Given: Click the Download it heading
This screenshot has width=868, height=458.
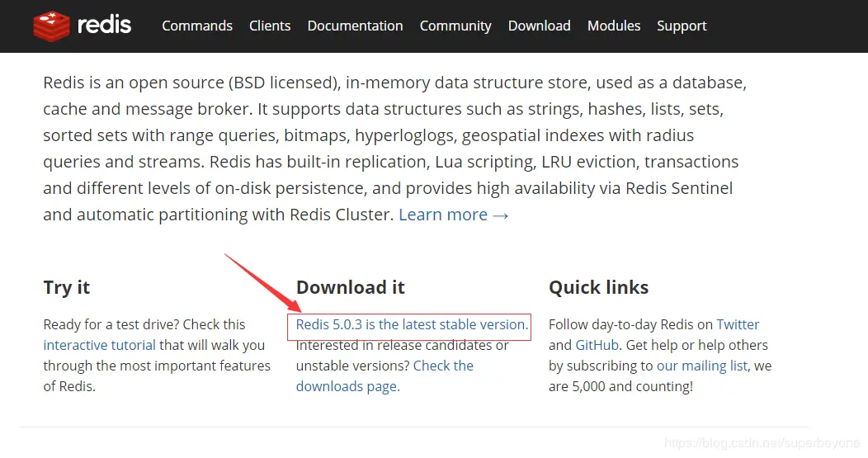Looking at the screenshot, I should pos(350,287).
